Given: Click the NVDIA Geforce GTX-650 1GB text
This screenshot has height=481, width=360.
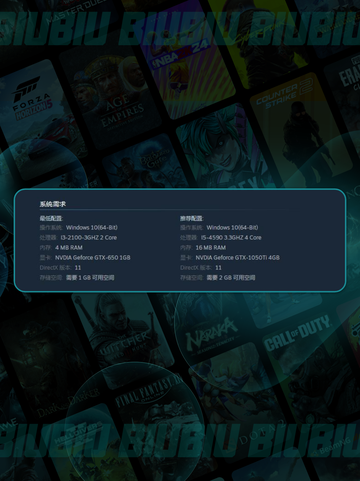Looking at the screenshot, I should (x=93, y=258).
